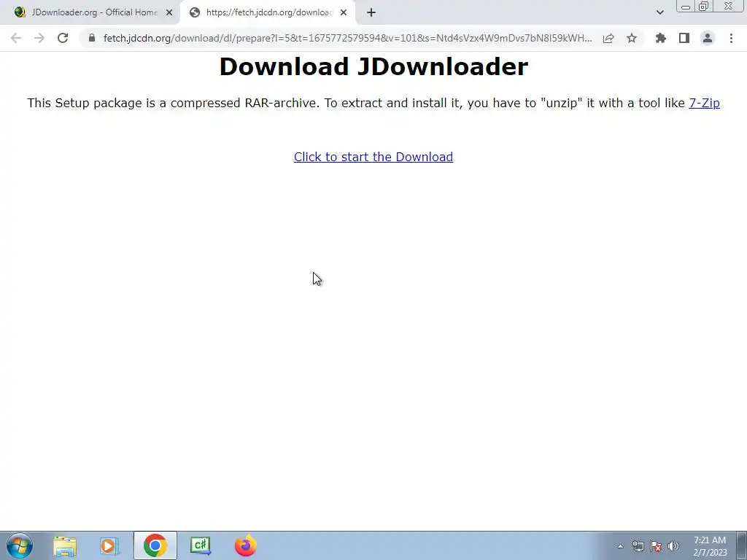Restore down the Chrome window

click(704, 6)
